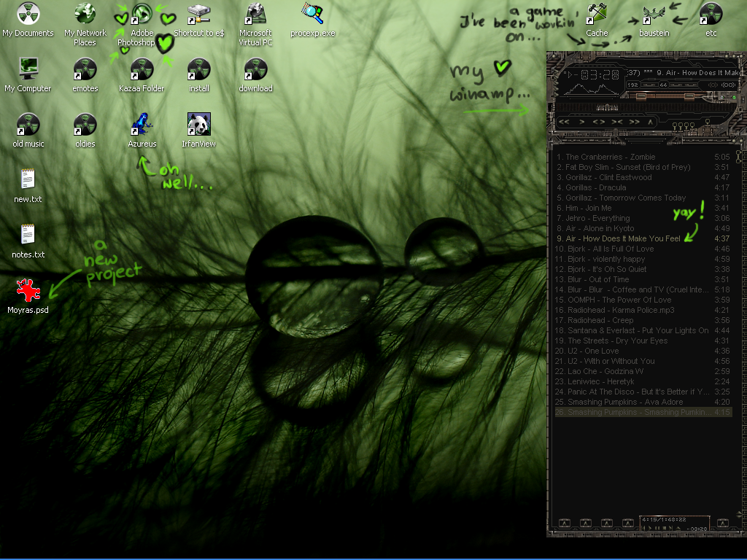Click Winamp main window '><' button
747x560 pixels.
pos(617,122)
